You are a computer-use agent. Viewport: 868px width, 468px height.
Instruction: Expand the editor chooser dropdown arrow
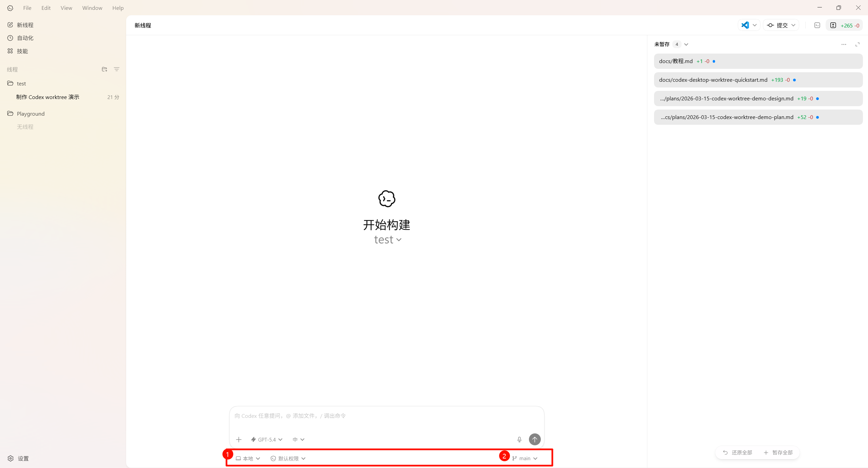click(x=755, y=25)
